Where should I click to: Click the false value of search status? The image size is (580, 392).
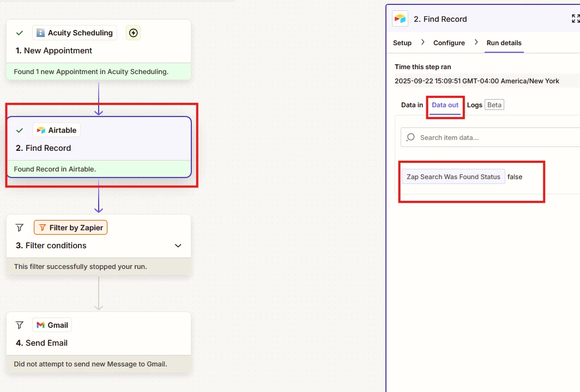coord(515,177)
